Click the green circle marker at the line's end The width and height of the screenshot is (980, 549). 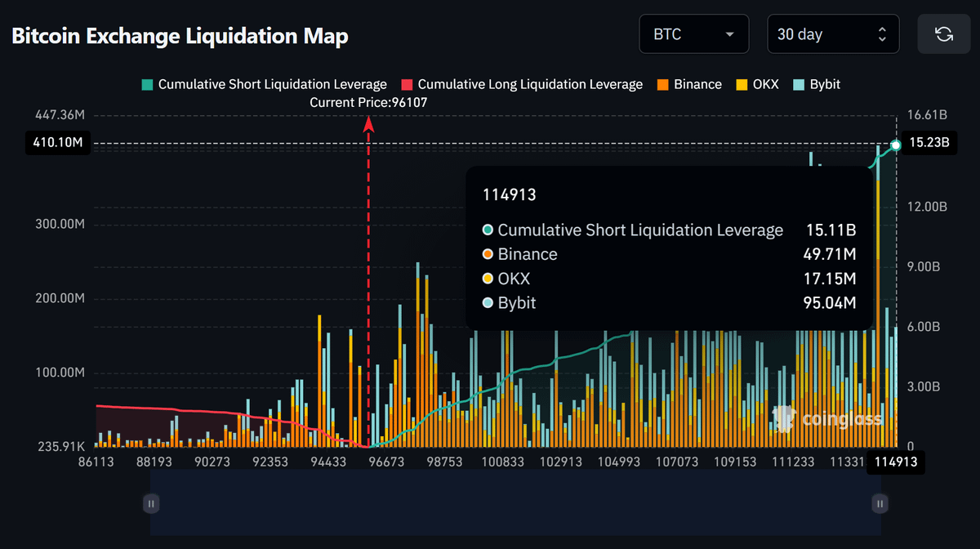tap(895, 145)
